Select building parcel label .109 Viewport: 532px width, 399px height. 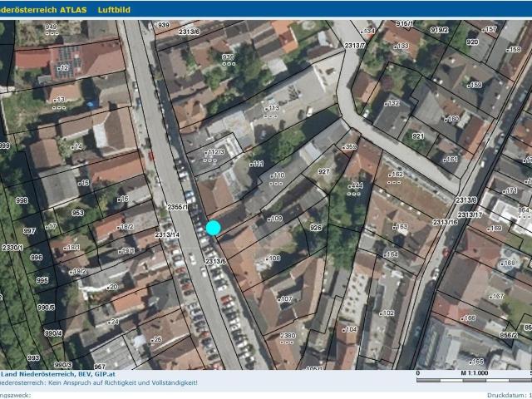point(275,219)
